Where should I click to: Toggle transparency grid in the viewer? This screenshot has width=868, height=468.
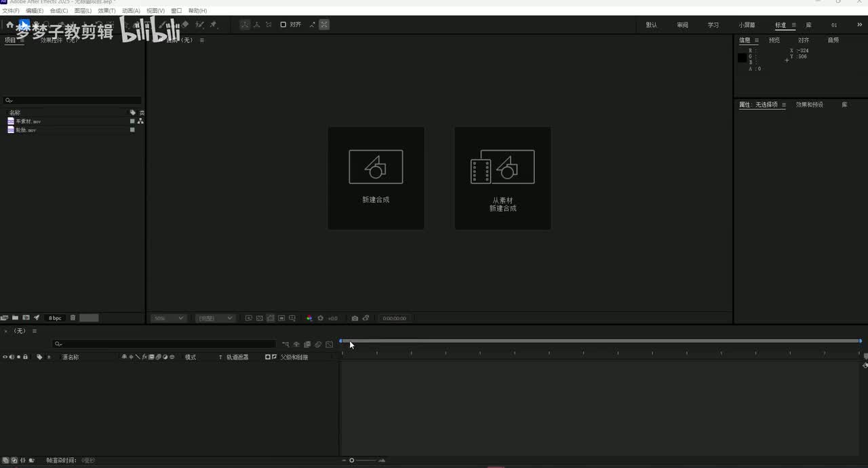tap(259, 318)
